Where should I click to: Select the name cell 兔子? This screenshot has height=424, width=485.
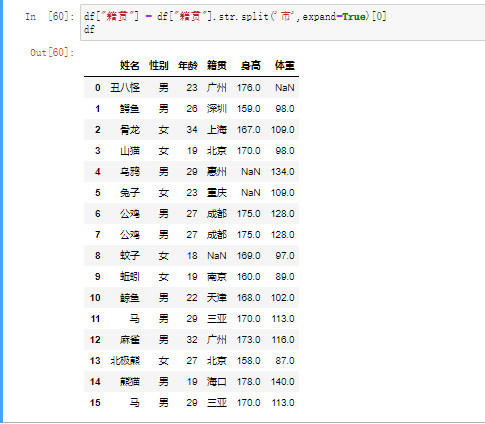pyautogui.click(x=130, y=193)
